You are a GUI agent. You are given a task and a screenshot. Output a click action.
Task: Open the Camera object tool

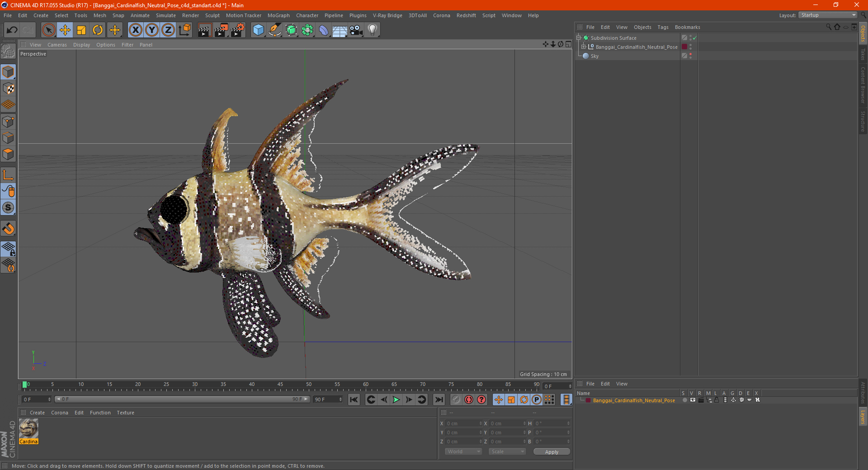(356, 30)
